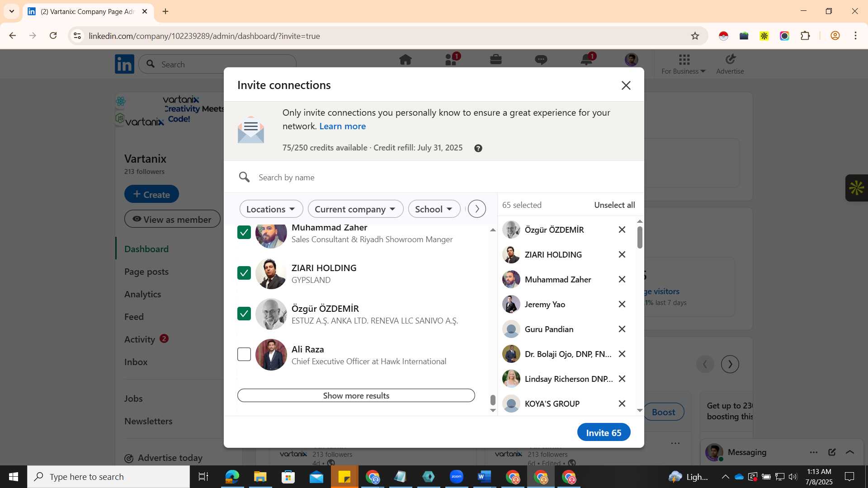
Task: Remove Lindsay Richerson from selected list
Action: [x=622, y=379]
